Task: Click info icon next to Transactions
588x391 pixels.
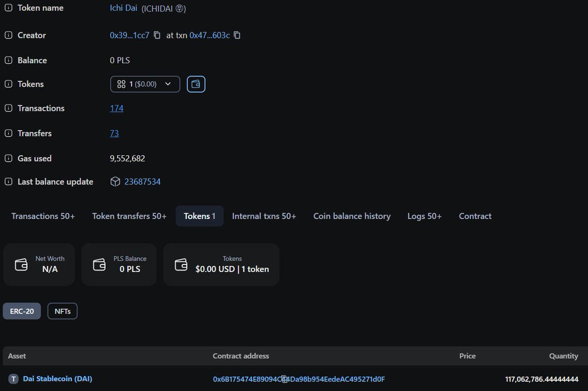Action: point(8,108)
